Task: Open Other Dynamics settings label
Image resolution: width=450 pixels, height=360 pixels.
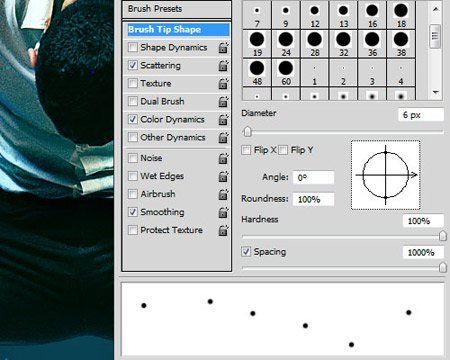Action: coord(173,137)
